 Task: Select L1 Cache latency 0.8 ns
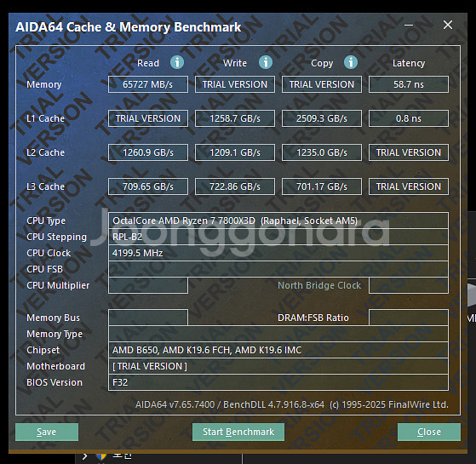click(409, 118)
